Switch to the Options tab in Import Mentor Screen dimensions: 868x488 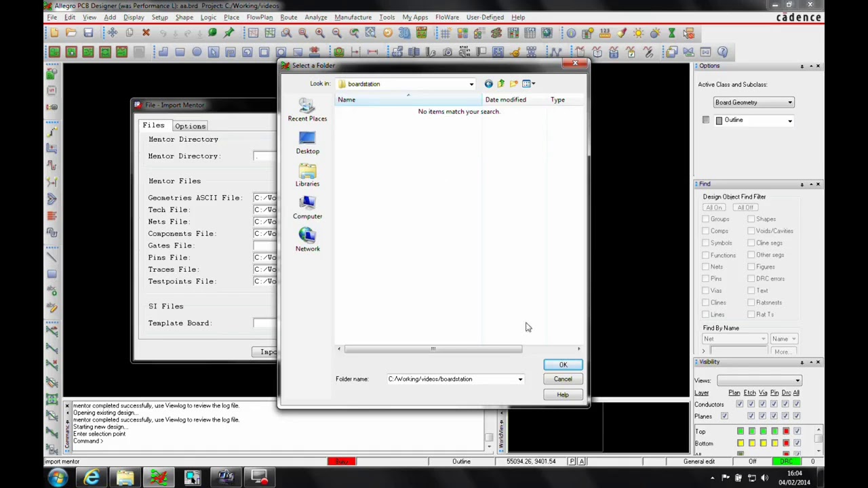190,126
